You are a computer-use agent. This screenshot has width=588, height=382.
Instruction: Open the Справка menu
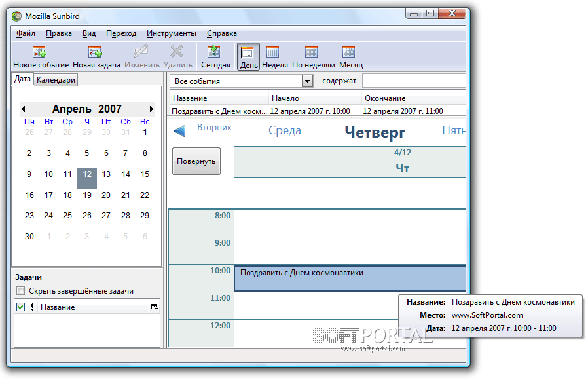tap(221, 33)
